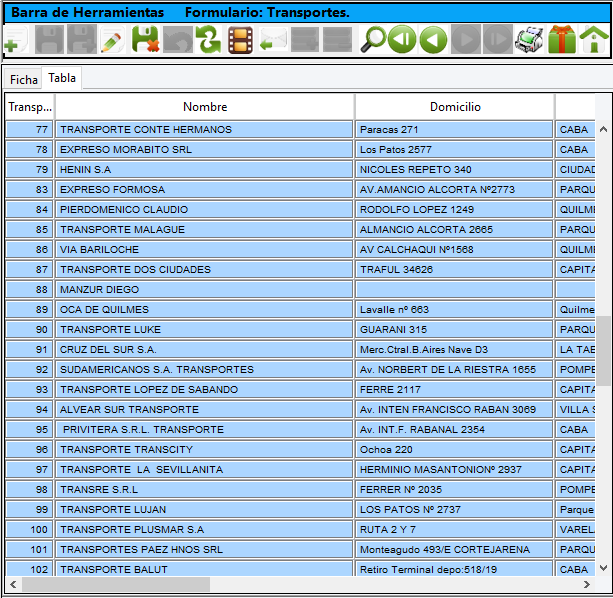The image size is (613, 598).
Task: Select TRANSRE S.R.L cell
Action: pos(204,489)
